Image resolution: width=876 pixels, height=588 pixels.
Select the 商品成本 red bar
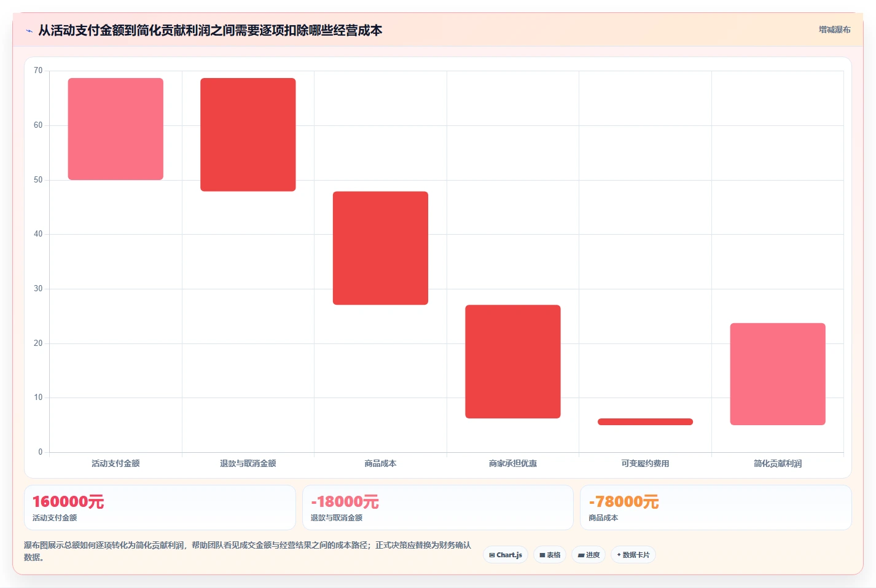pyautogui.click(x=380, y=248)
